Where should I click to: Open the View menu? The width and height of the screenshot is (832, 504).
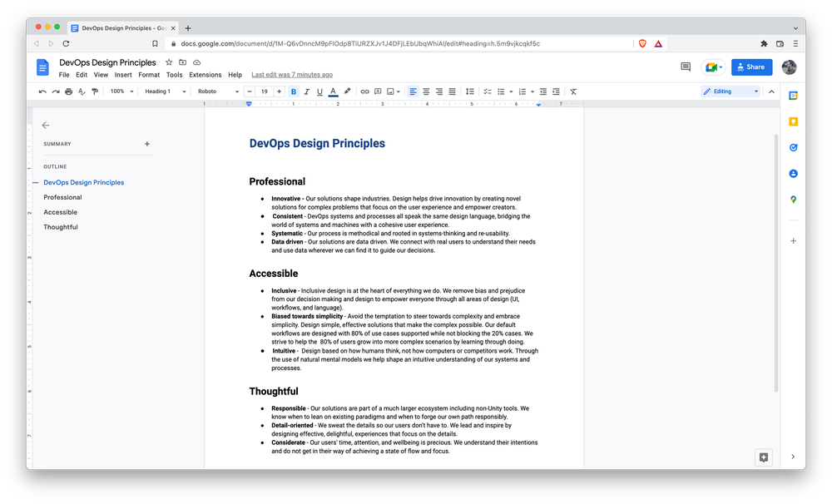click(101, 75)
